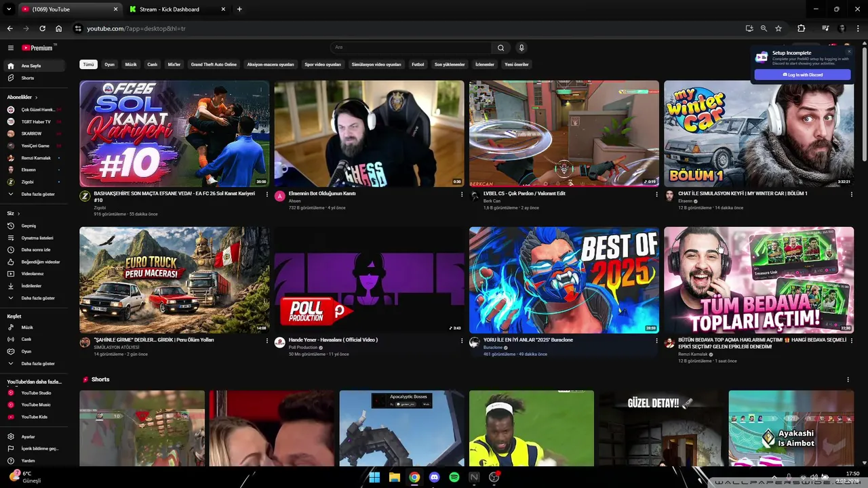
Task: Play the Euro Truck Peru Macerası thumbnail
Action: [x=174, y=280]
